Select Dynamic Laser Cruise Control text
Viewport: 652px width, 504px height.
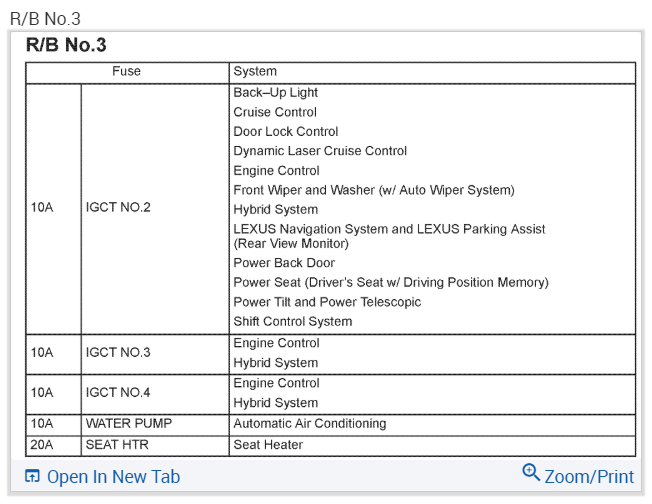320,151
